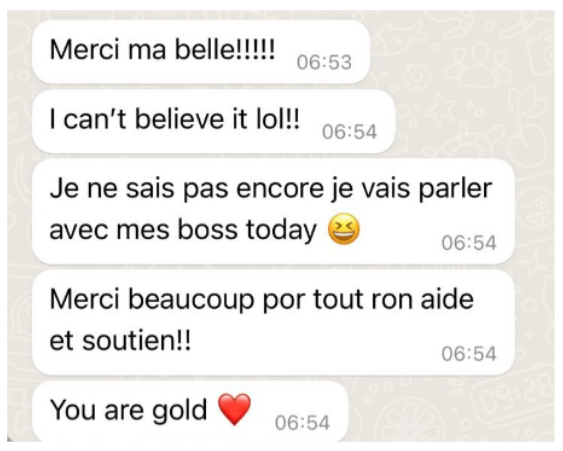Image resolution: width=563 pixels, height=451 pixels.
Task: Select the "Merci ma belle!!!!!" message bubble
Action: [x=201, y=52]
